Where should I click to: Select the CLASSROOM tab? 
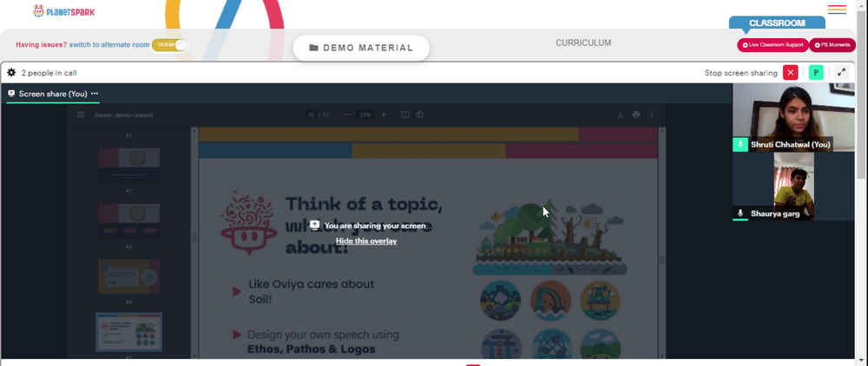(x=777, y=23)
